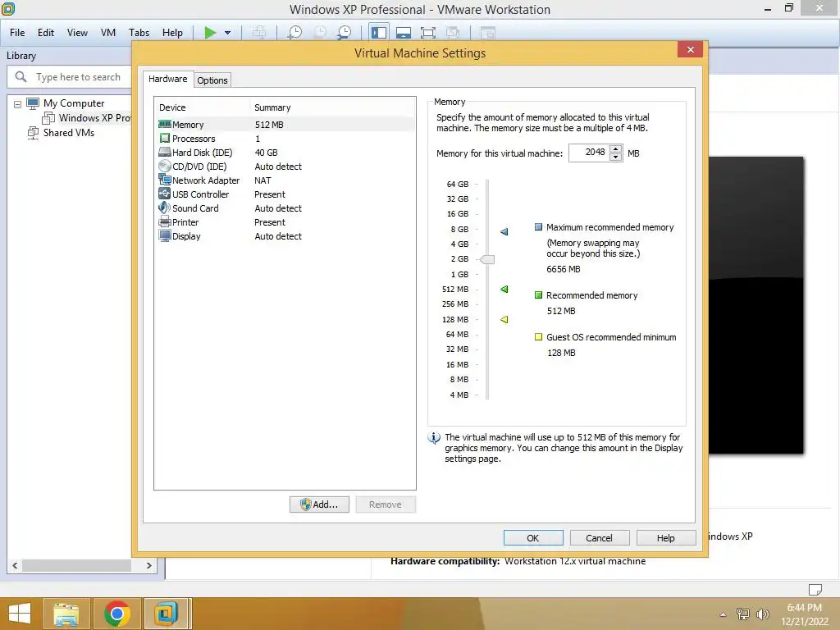The image size is (840, 630).
Task: Open the power options dropdown arrow beside play
Action: pyautogui.click(x=228, y=33)
